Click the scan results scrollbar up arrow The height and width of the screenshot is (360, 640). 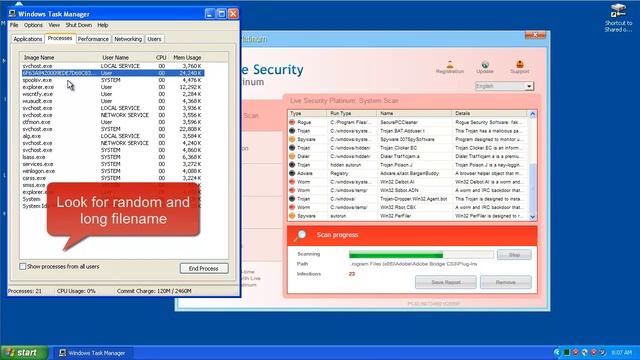click(533, 114)
